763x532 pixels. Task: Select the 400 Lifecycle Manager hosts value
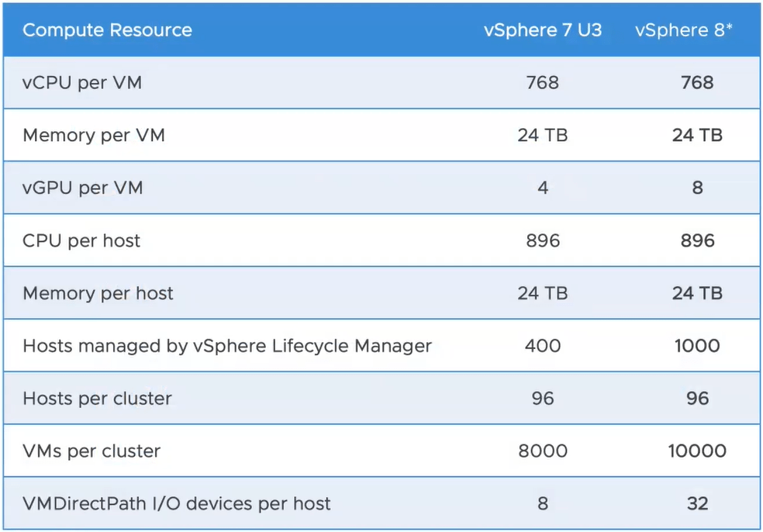(542, 346)
